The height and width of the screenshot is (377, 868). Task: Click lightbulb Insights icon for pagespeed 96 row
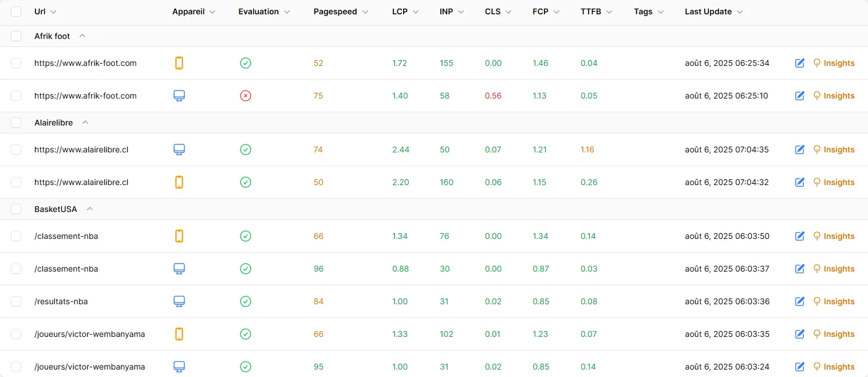pyautogui.click(x=817, y=269)
